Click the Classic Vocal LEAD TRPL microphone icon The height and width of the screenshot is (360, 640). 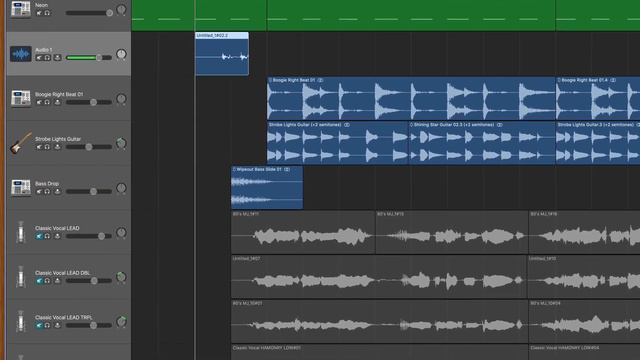(x=20, y=321)
